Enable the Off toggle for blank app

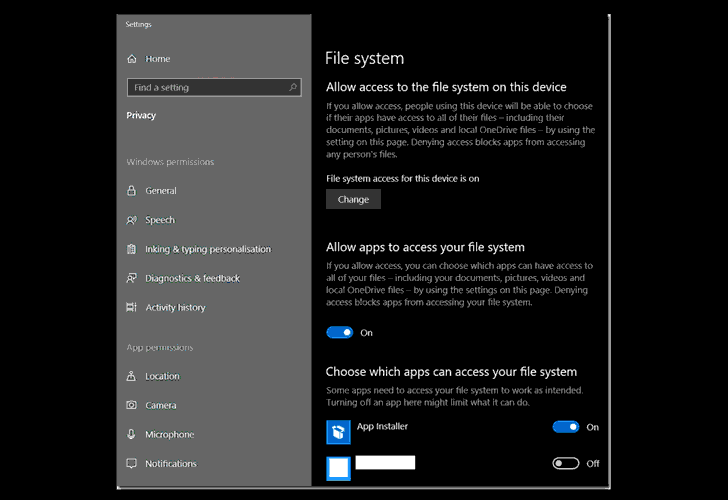click(566, 463)
